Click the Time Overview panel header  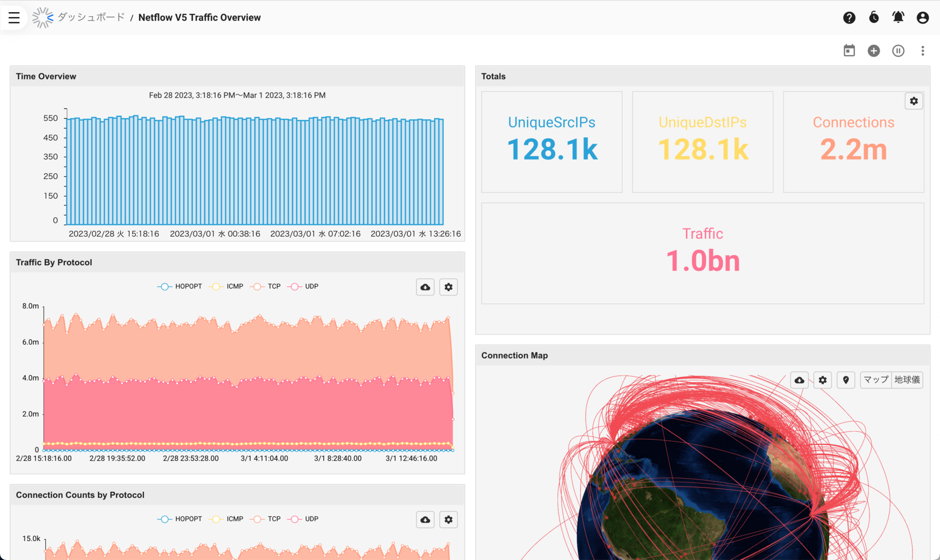pos(237,76)
